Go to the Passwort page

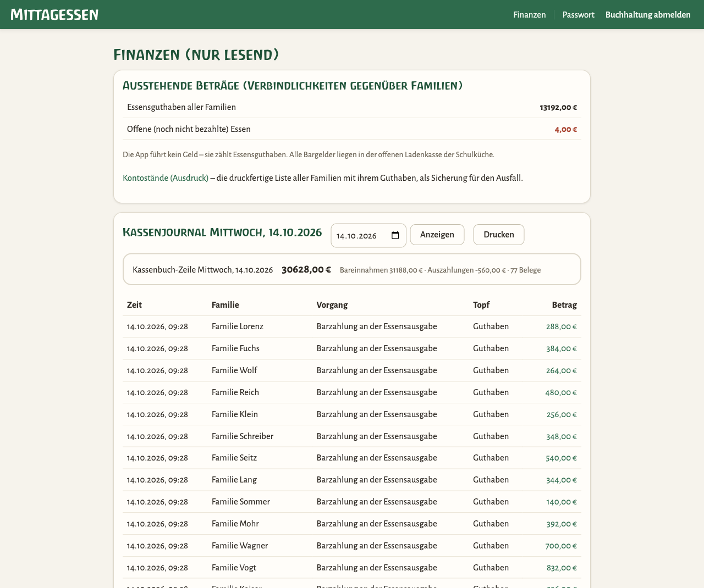coord(578,15)
